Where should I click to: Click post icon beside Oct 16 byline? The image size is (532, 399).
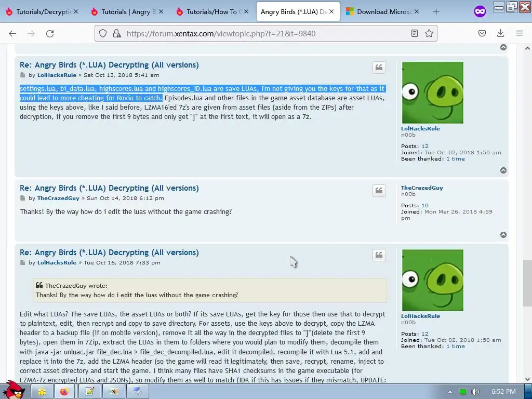click(23, 262)
